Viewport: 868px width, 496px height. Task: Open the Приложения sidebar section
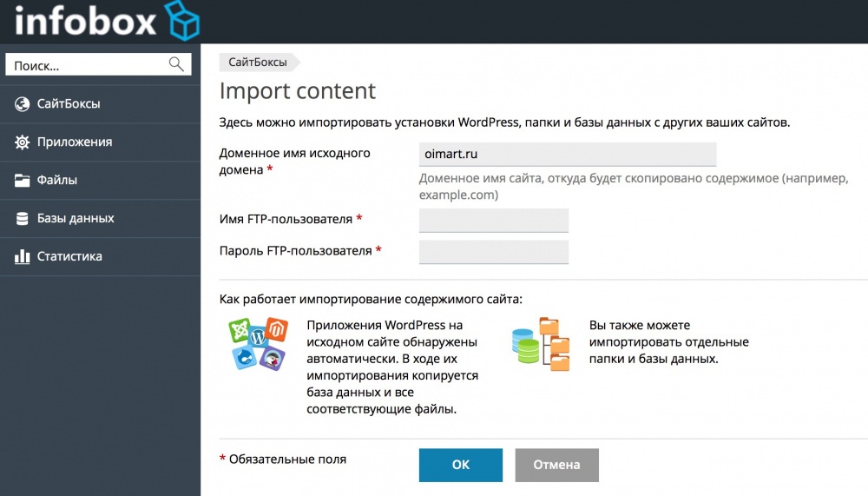click(75, 142)
